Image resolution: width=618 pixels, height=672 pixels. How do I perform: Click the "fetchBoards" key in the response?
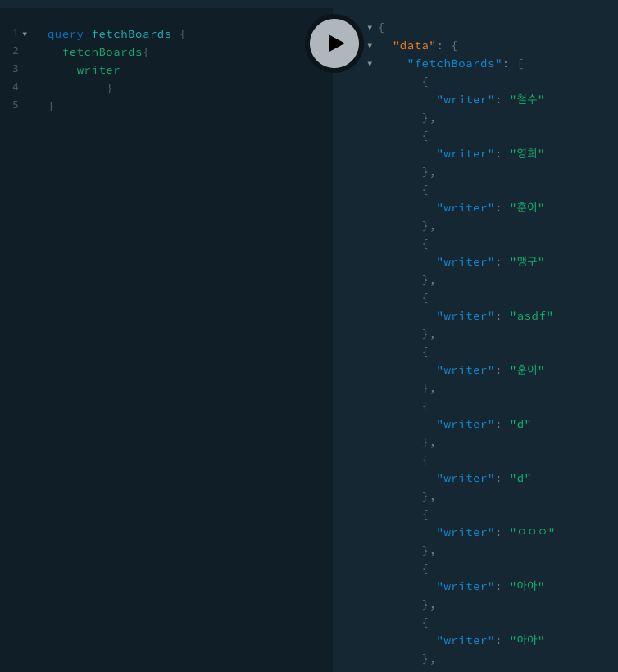point(454,64)
